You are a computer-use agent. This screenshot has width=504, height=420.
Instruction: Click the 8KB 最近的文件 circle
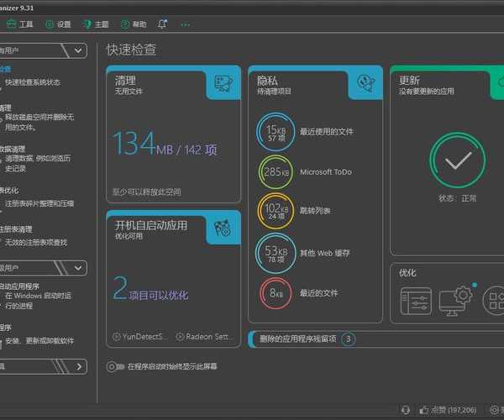(276, 293)
